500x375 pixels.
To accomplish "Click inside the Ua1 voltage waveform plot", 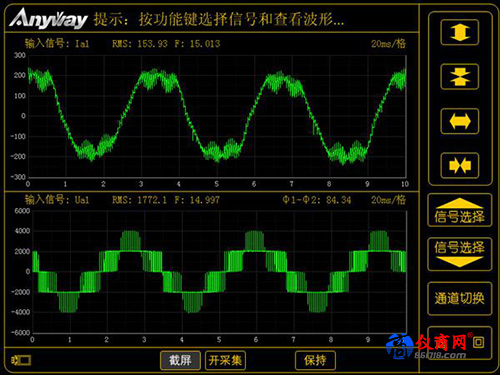I will (219, 272).
